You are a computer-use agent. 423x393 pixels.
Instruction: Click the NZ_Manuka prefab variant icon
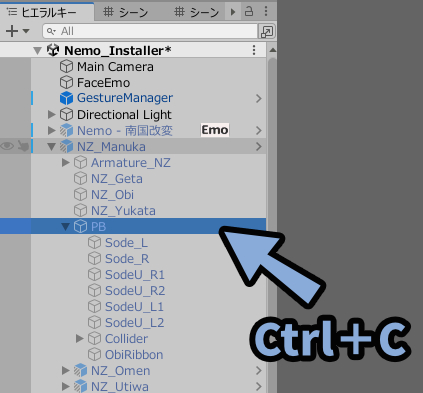(66, 146)
